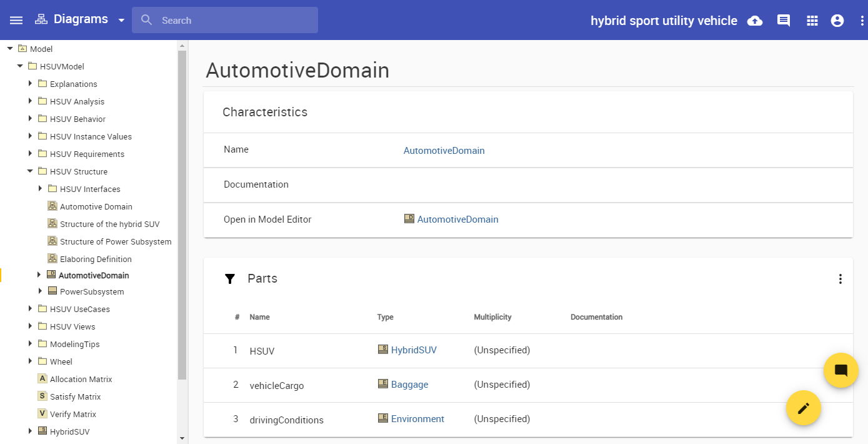The width and height of the screenshot is (868, 444).
Task: Open AutomotiveDomain in Model Editor link
Action: pos(457,219)
